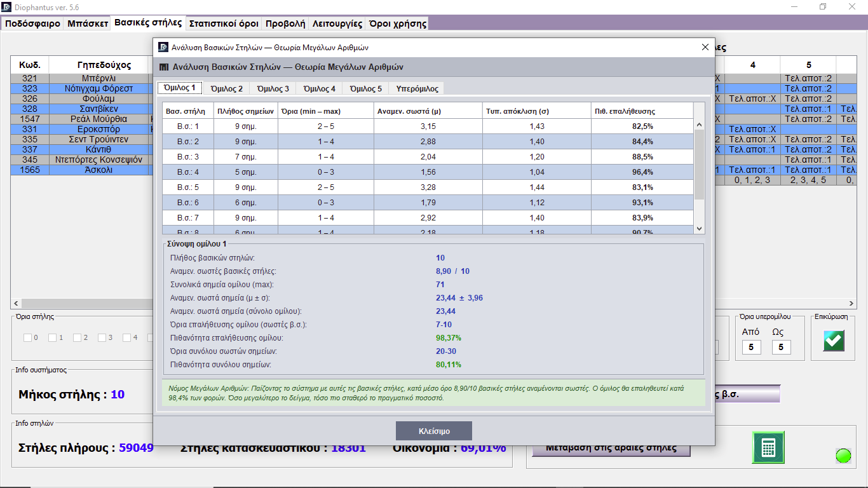Click code 1565 in the main table

click(30, 170)
